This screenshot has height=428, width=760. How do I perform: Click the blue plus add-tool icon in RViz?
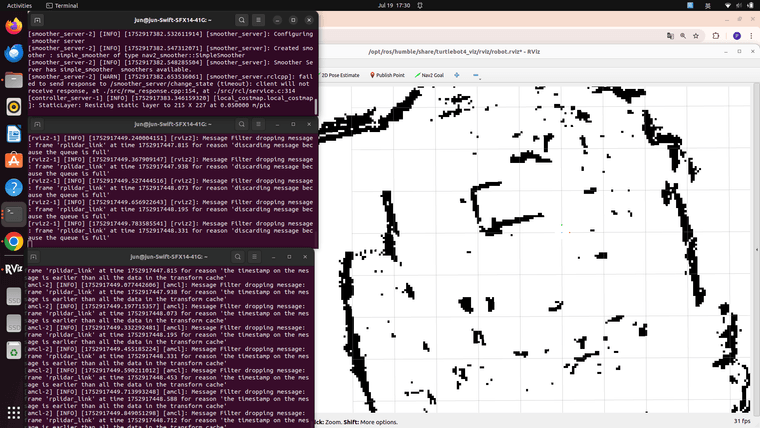point(457,75)
